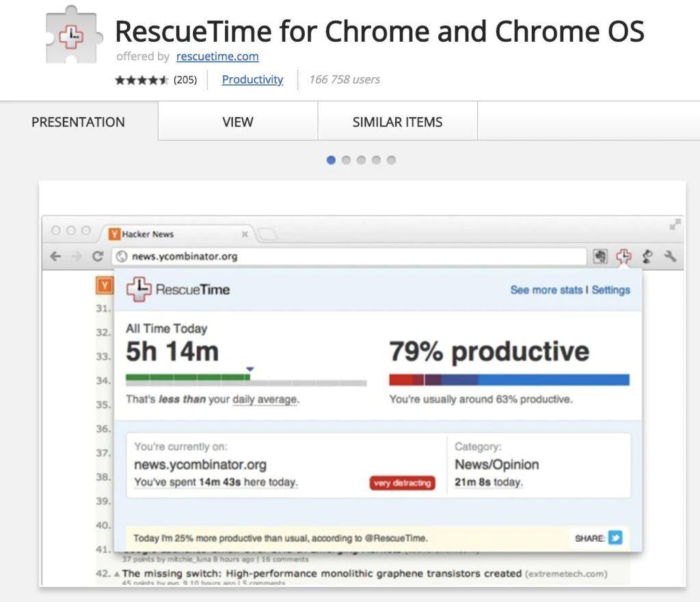Click the RescueTime extension icon in toolbar
Viewport: 700px width, 602px height.
623,256
